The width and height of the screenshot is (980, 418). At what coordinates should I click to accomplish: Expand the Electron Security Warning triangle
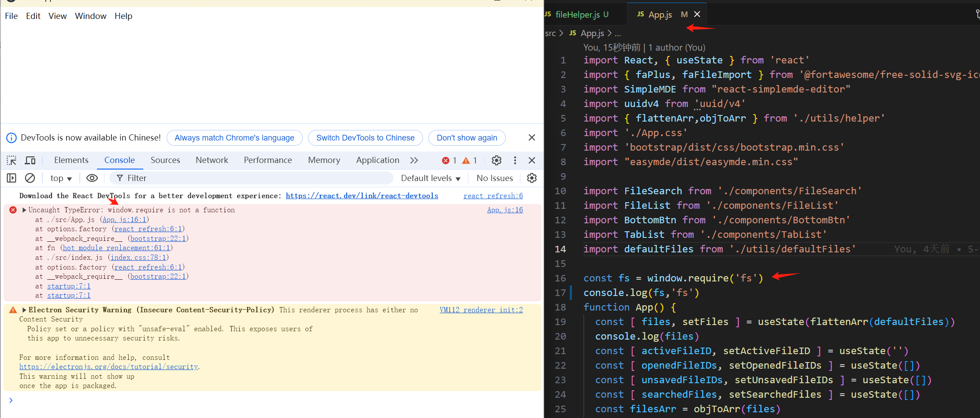pyautogui.click(x=24, y=310)
